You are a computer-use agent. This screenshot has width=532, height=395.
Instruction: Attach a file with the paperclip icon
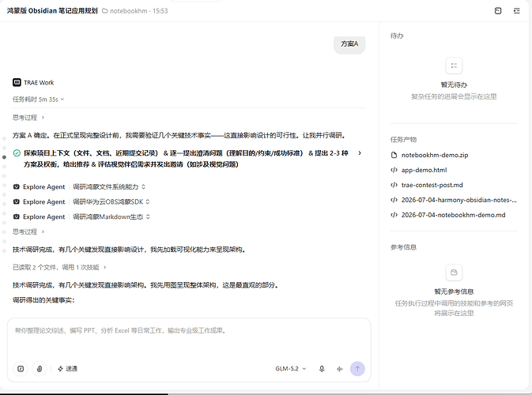[x=40, y=369]
